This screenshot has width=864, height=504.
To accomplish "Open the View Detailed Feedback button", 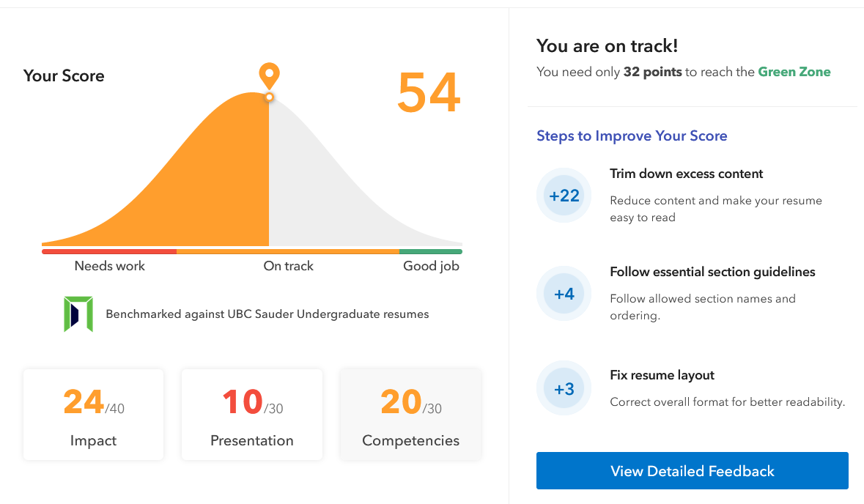I will click(x=692, y=471).
